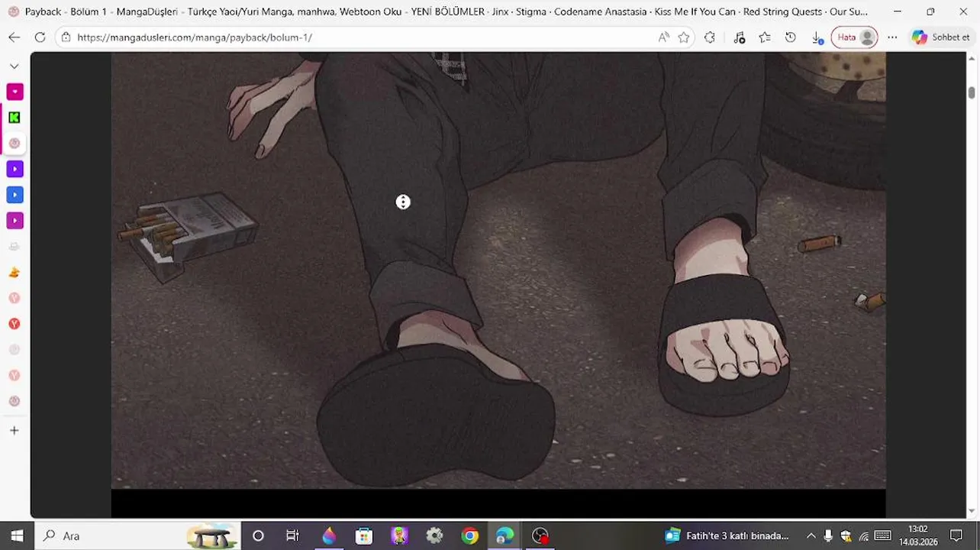Switch to Microsoft Edge on taskbar

pyautogui.click(x=505, y=536)
